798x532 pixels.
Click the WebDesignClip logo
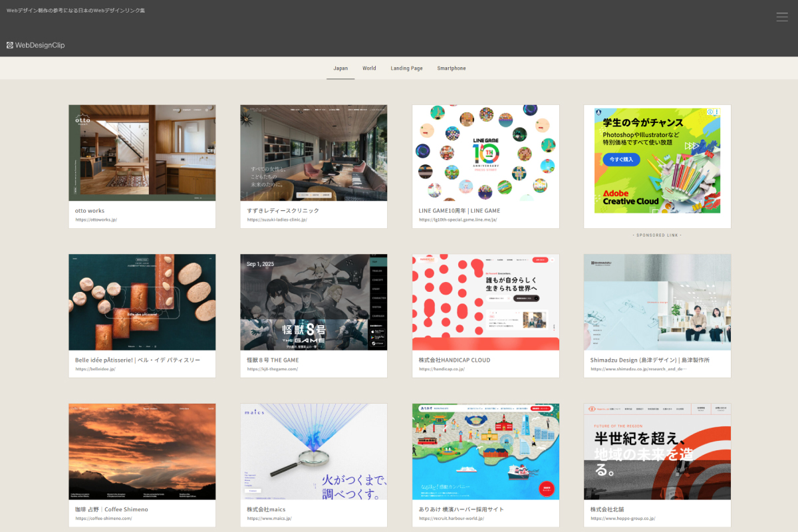(36, 45)
